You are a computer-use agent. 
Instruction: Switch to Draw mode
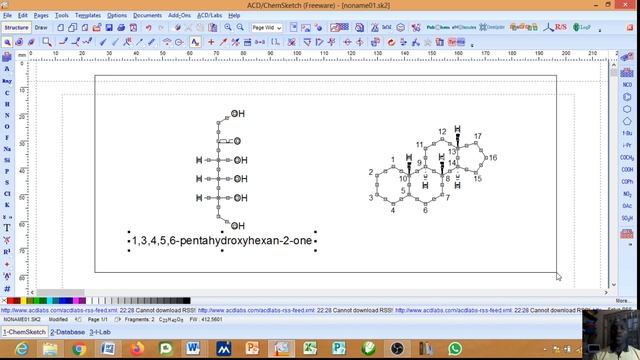coord(41,28)
